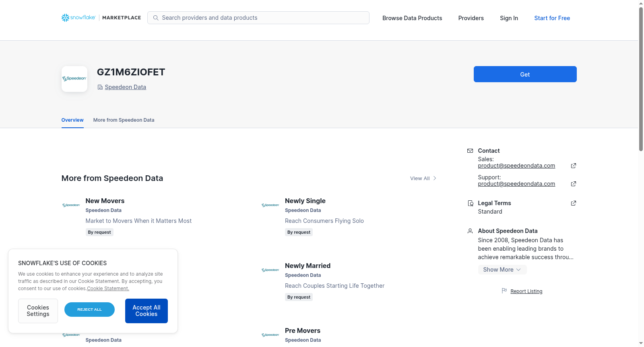Switch to the Overview tab
Screen dimensions: 644x347
coord(72,120)
